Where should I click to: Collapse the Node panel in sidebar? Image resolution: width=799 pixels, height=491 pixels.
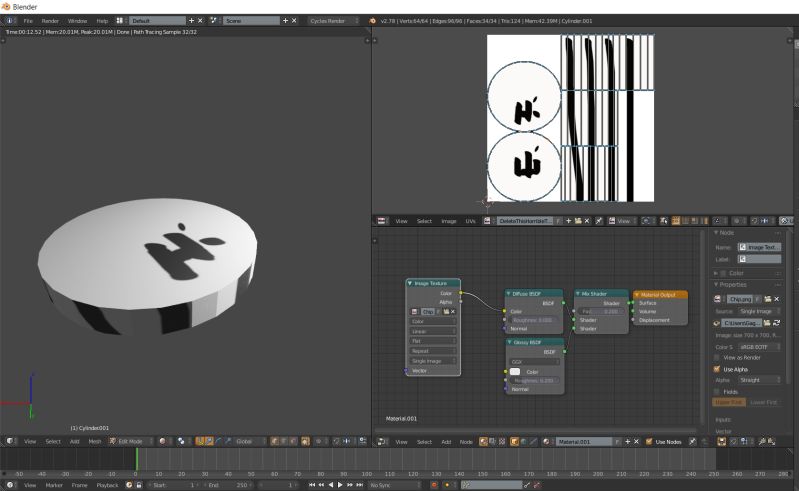pyautogui.click(x=716, y=232)
